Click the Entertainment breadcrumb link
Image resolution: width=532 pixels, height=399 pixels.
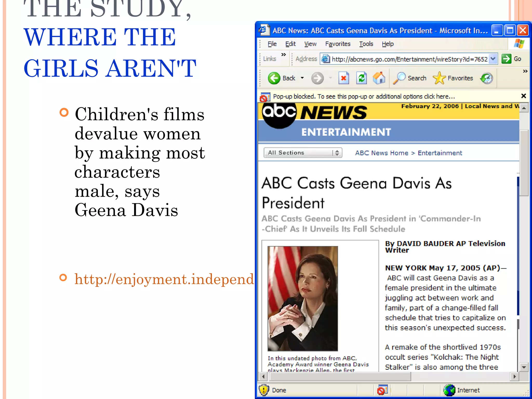tap(440, 153)
